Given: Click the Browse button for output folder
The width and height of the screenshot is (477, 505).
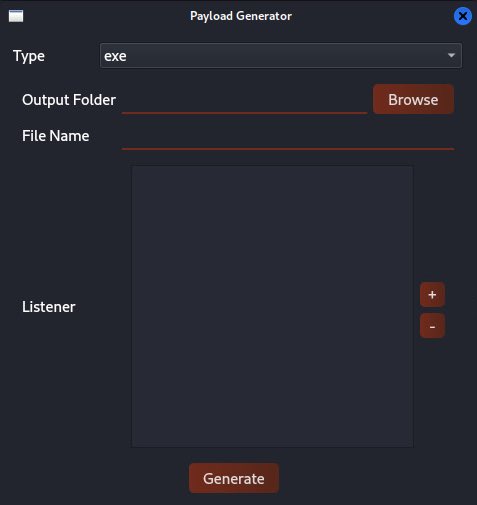Looking at the screenshot, I should [x=413, y=100].
